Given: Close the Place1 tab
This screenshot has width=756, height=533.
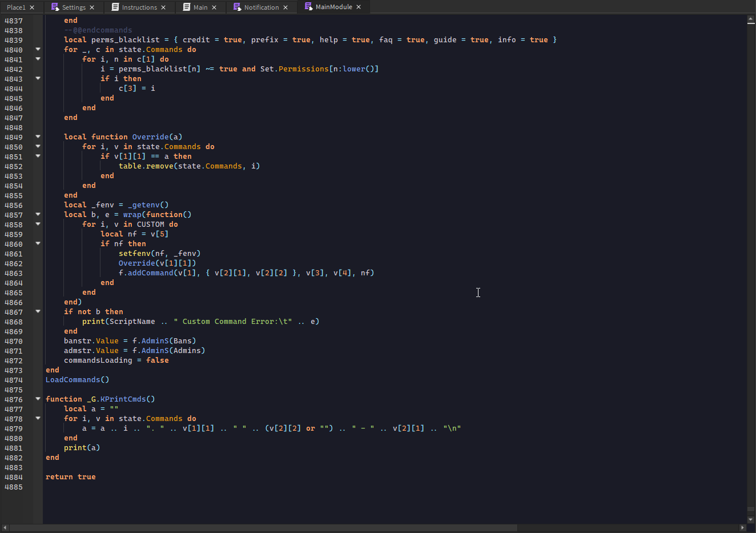Looking at the screenshot, I should click(32, 7).
